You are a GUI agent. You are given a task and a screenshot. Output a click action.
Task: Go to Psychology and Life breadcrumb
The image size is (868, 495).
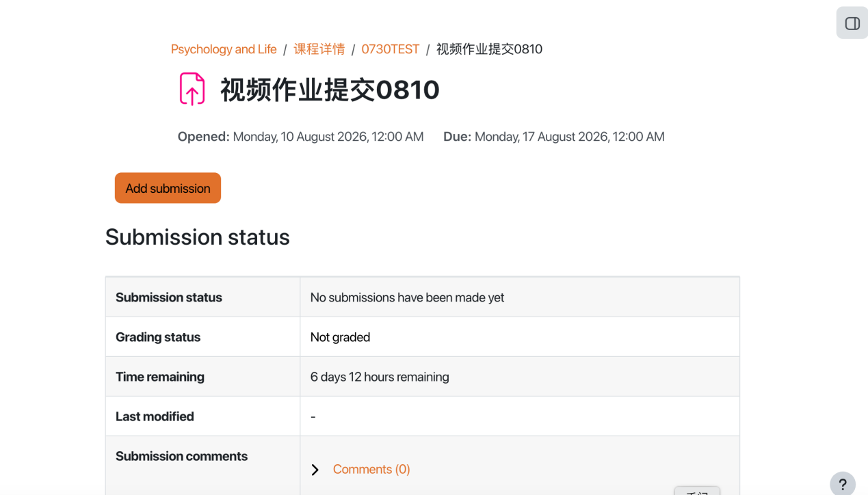coord(224,49)
